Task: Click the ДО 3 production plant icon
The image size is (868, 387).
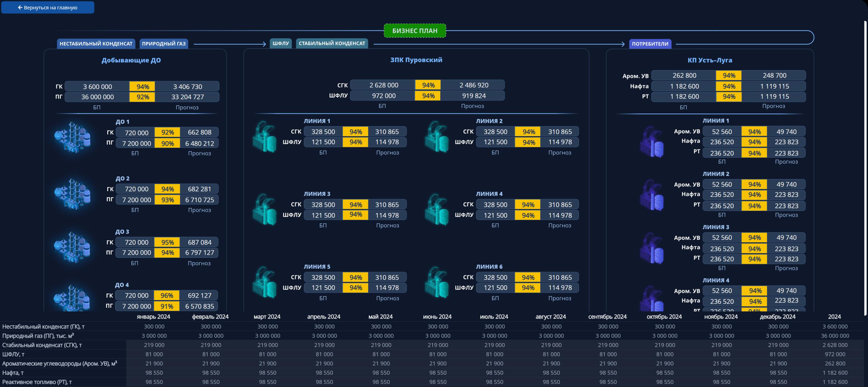Action: [73, 247]
